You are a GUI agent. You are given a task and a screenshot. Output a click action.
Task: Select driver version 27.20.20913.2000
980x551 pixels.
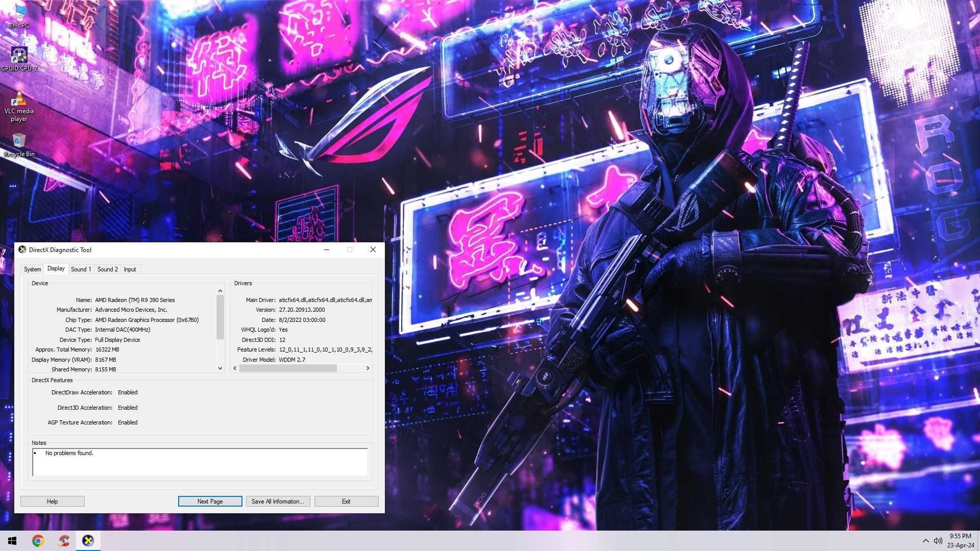[x=302, y=310]
